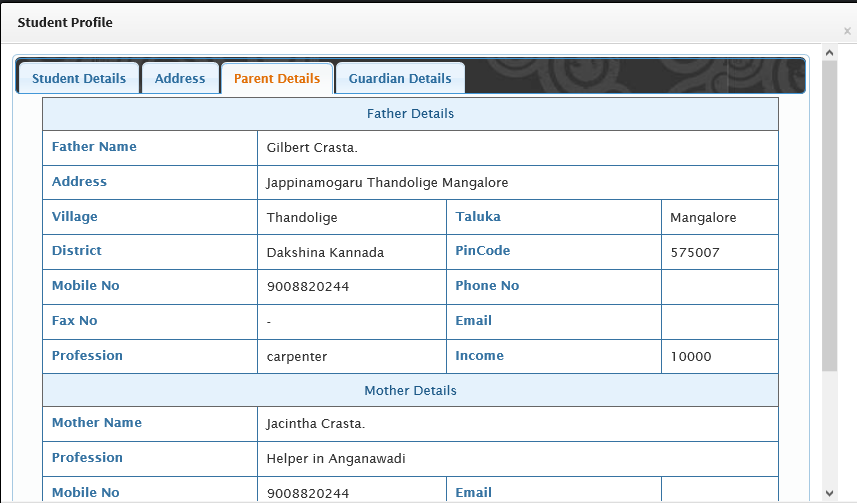Image resolution: width=857 pixels, height=503 pixels.
Task: Click the Mother Name label
Action: click(97, 423)
